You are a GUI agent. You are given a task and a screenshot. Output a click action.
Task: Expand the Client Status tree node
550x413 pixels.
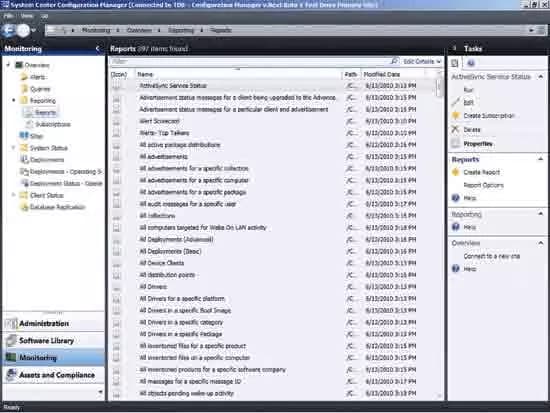coord(14,195)
